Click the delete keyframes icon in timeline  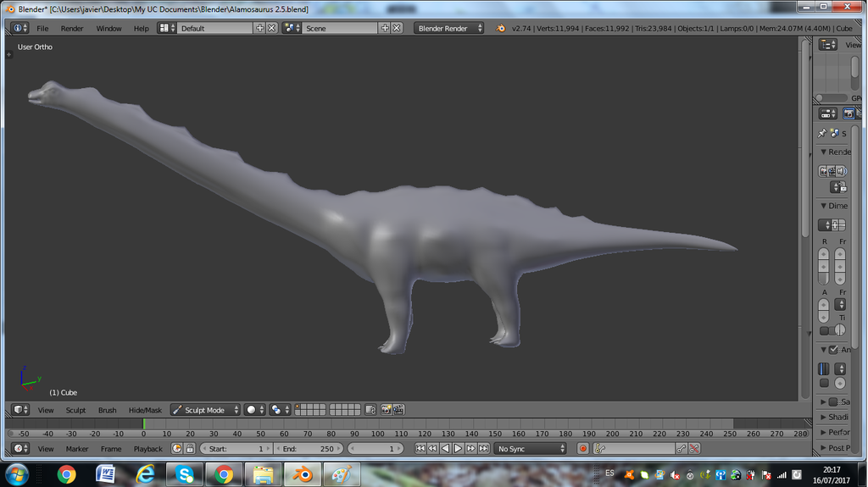pos(694,448)
